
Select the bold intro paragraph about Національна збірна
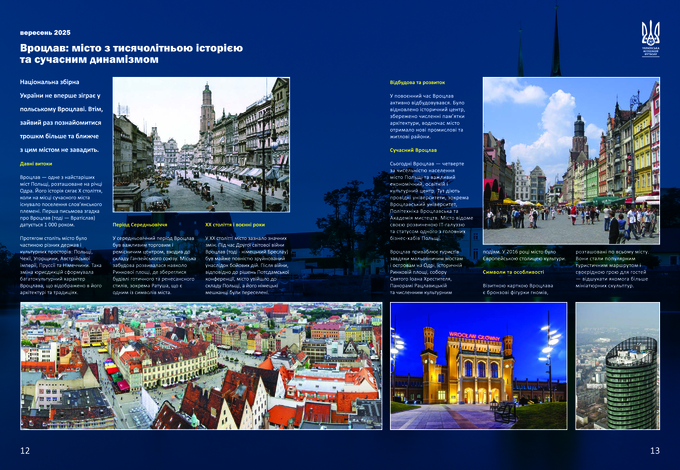pyautogui.click(x=60, y=113)
